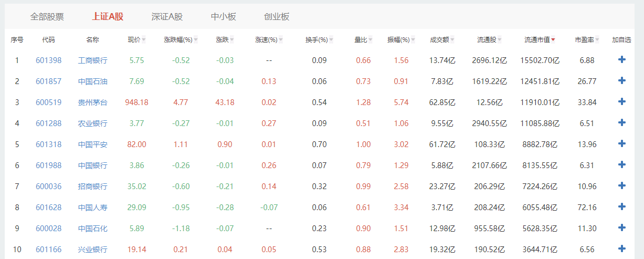Open stock code 600028 link
The height and width of the screenshot is (259, 644).
pyautogui.click(x=48, y=229)
